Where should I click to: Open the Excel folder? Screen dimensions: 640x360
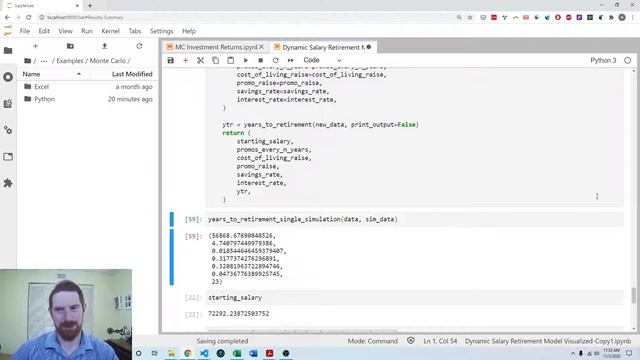88,87
